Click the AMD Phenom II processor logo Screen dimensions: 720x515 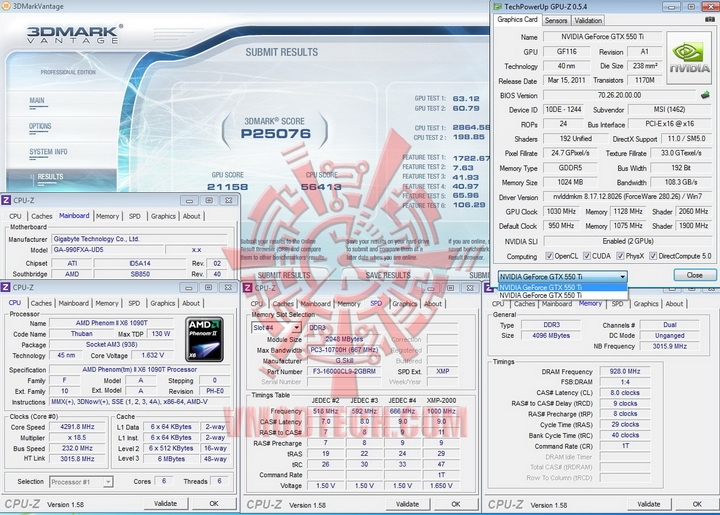pyautogui.click(x=205, y=339)
